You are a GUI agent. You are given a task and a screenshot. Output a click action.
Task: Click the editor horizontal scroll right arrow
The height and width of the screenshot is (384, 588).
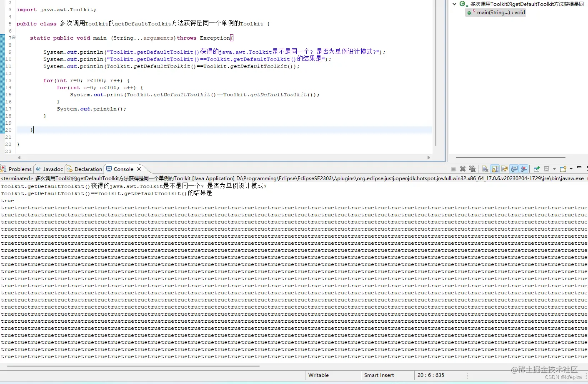pos(429,158)
